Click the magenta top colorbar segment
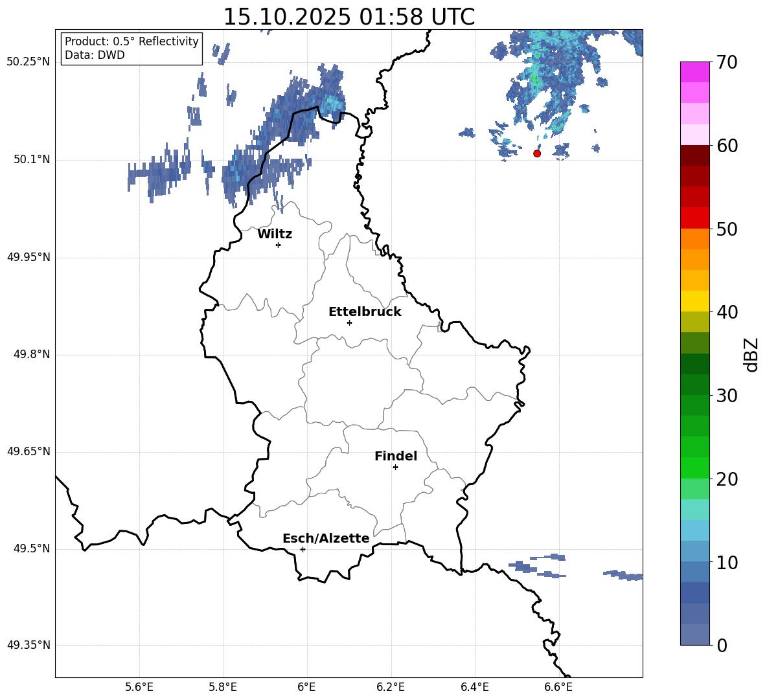The height and width of the screenshot is (700, 767). 695,73
